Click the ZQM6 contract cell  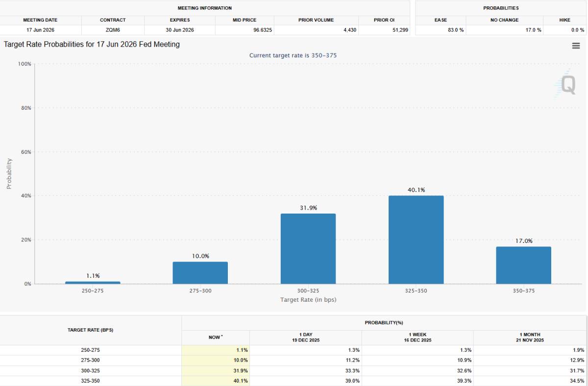[x=113, y=30]
